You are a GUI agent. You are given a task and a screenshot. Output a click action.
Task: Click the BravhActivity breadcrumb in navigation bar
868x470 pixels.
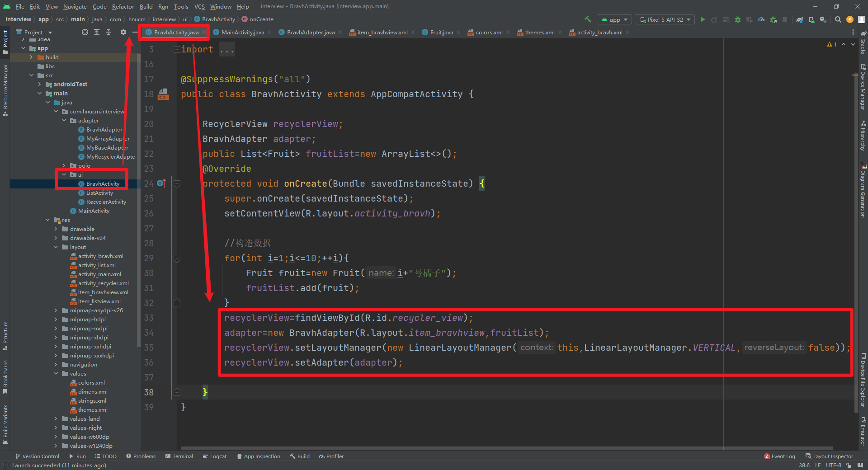(215, 19)
